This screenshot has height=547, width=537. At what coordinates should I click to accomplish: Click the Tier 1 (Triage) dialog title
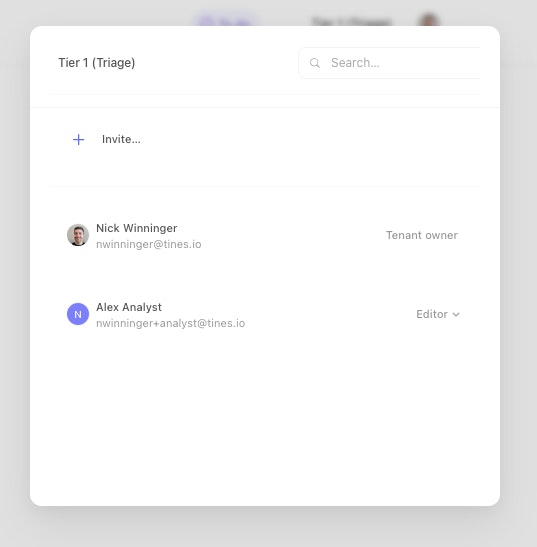tap(97, 63)
